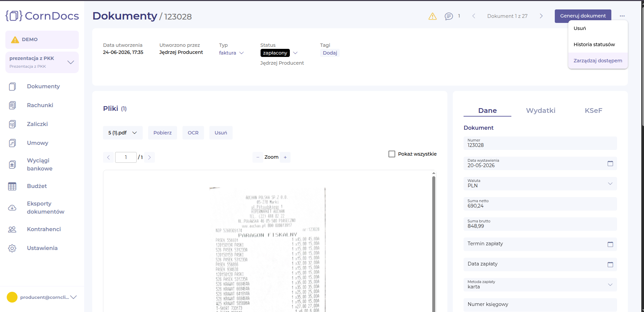Open the 5 (1).pdf file dropdown
Viewport: 644px width, 312px height.
click(123, 133)
